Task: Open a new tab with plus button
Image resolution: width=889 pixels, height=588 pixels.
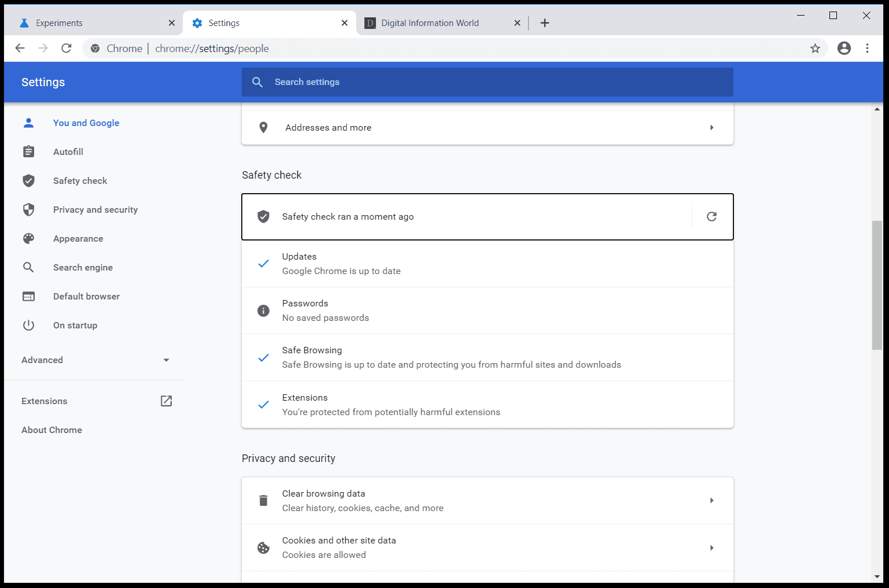Action: coord(544,23)
